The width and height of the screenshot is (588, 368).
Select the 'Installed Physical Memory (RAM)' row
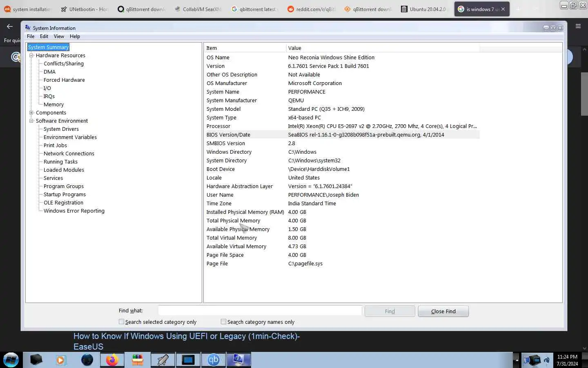click(342, 212)
